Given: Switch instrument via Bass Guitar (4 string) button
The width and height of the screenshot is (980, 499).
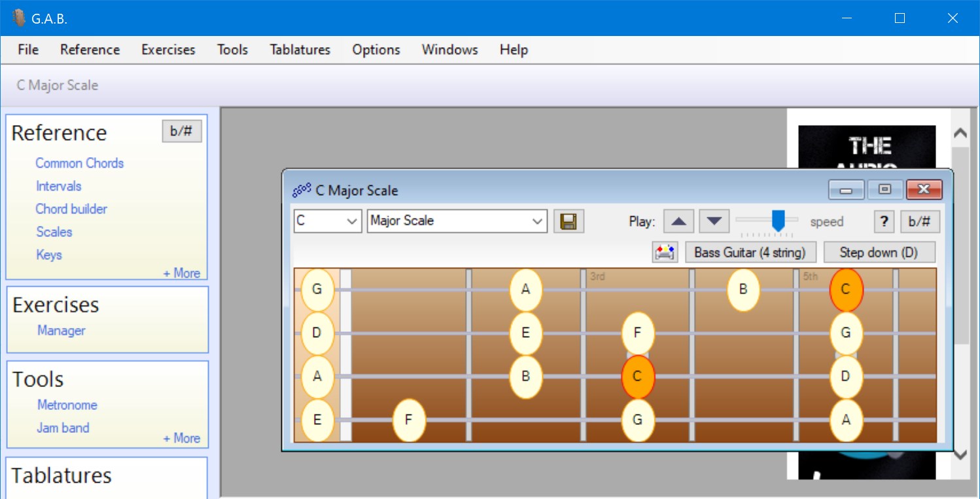Looking at the screenshot, I should pos(750,251).
